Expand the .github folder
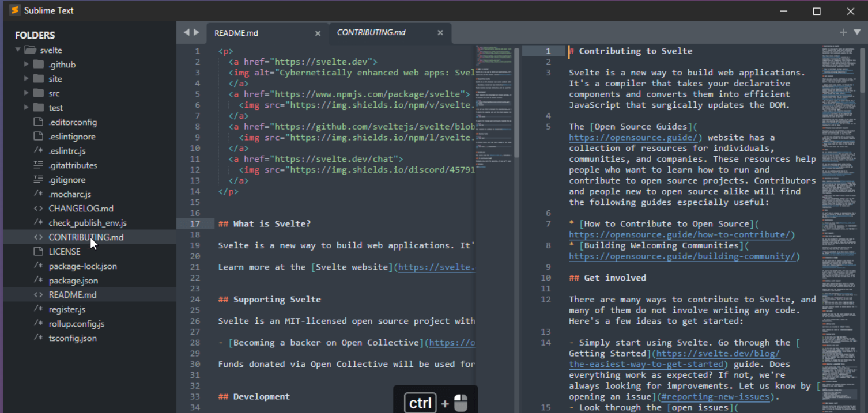 click(x=27, y=65)
